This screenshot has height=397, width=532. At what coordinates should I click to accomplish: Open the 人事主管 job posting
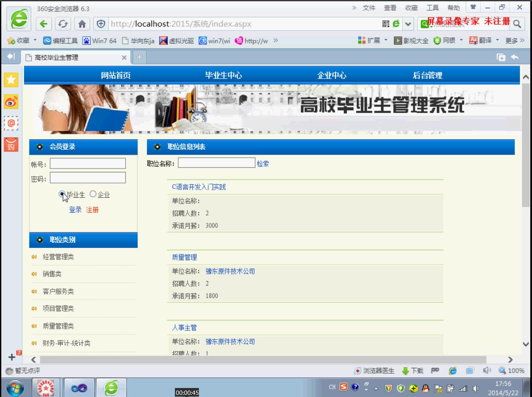click(184, 328)
